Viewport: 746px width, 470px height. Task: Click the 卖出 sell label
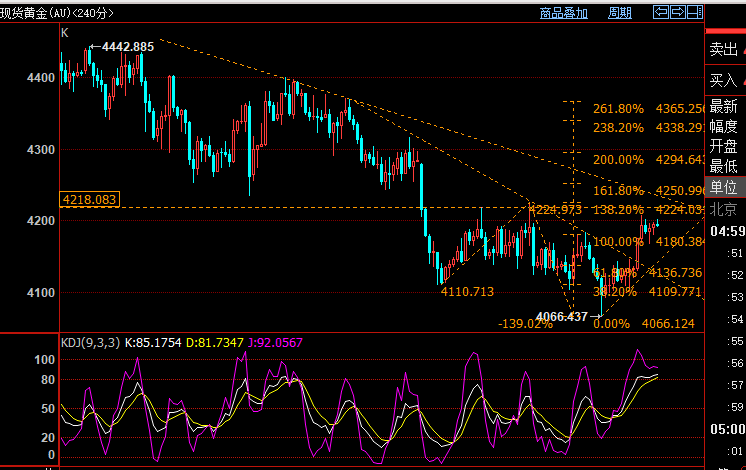(723, 49)
